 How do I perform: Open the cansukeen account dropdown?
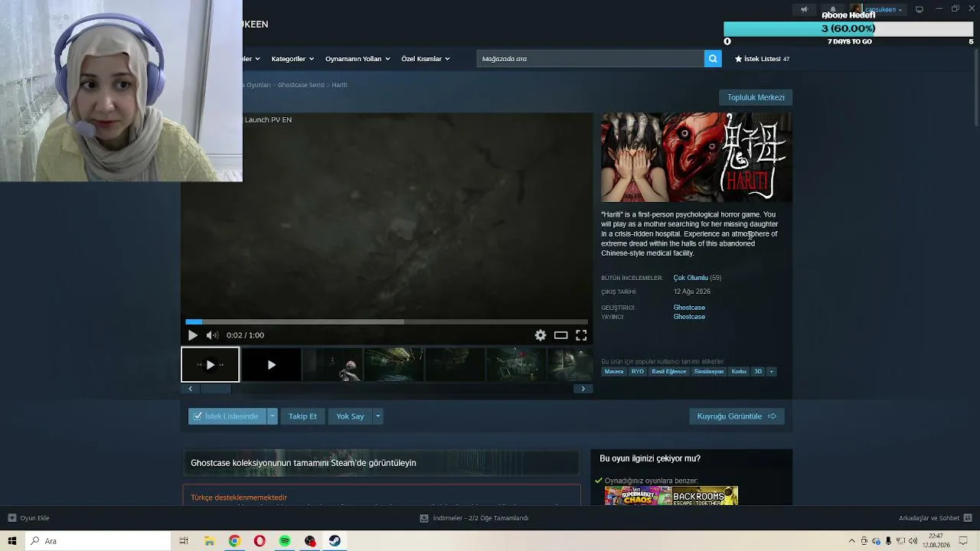click(877, 10)
